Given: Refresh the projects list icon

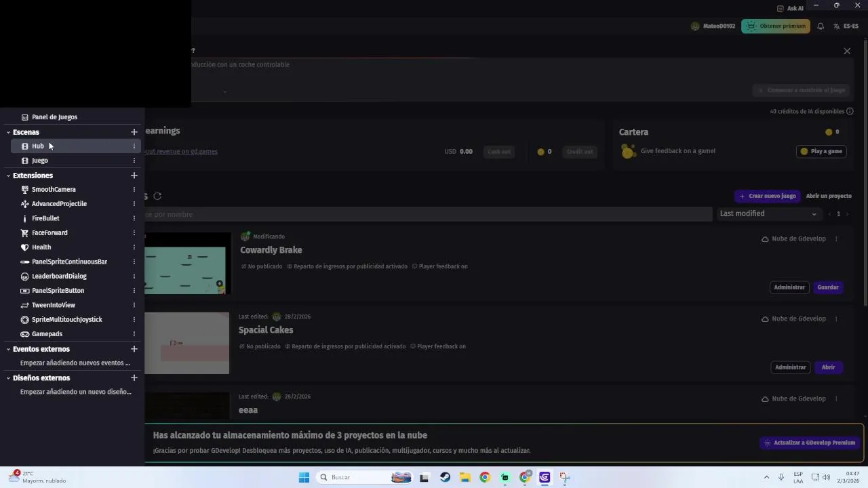Looking at the screenshot, I should point(157,197).
